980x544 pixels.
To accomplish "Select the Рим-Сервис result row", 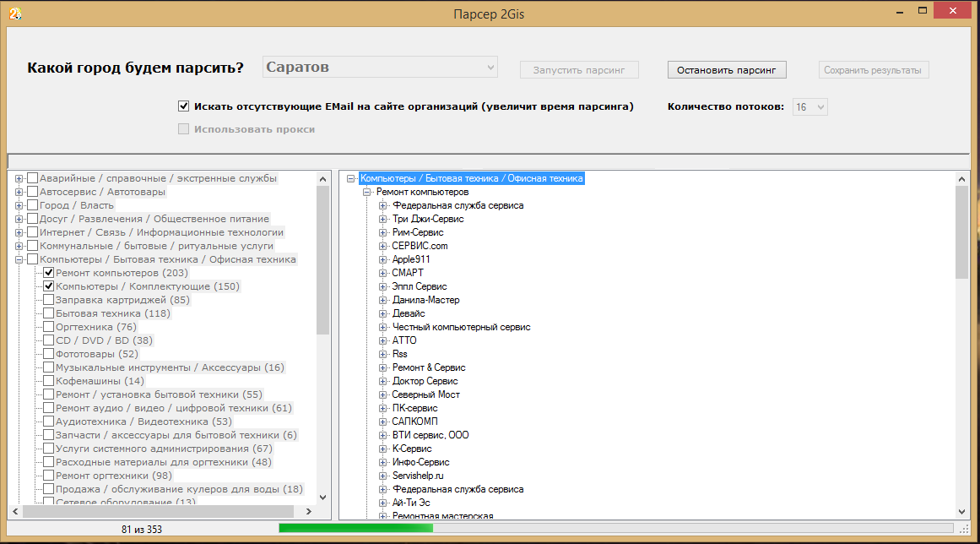I will pyautogui.click(x=418, y=232).
